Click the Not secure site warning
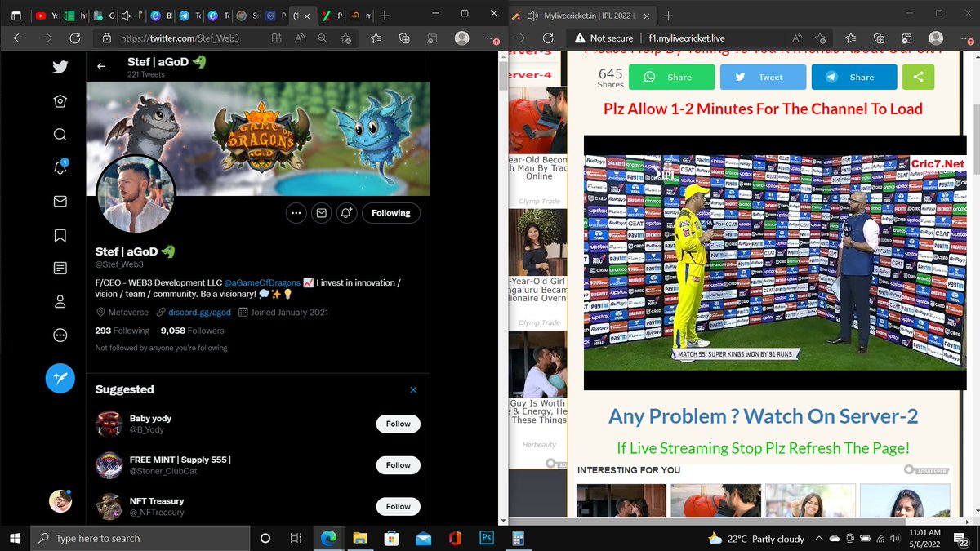 click(604, 38)
